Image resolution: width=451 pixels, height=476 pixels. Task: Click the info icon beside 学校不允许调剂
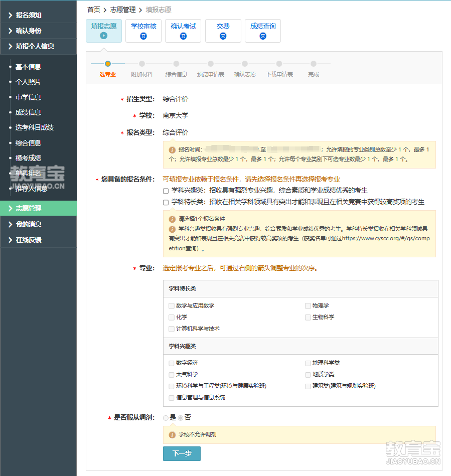[172, 435]
